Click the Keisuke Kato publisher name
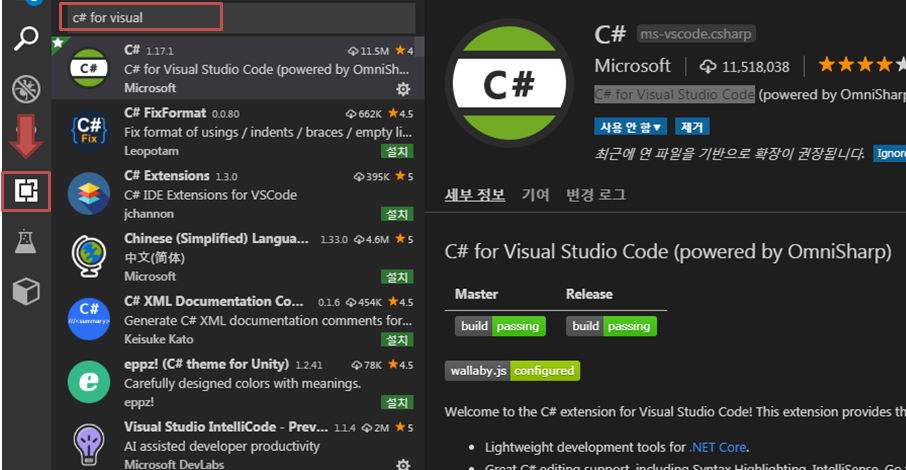 [x=159, y=339]
